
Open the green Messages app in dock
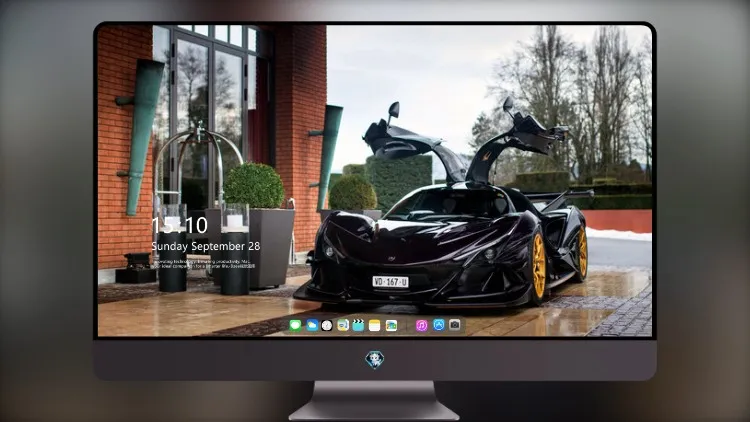(x=296, y=325)
